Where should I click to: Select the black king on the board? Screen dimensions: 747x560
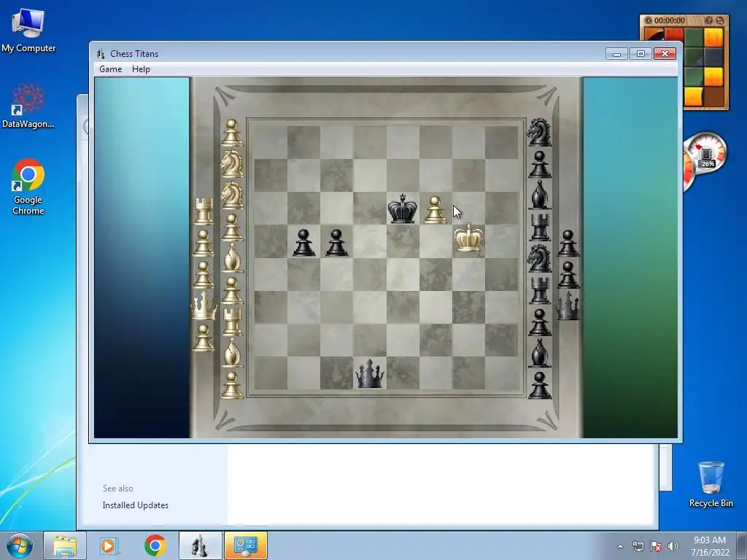pos(403,209)
